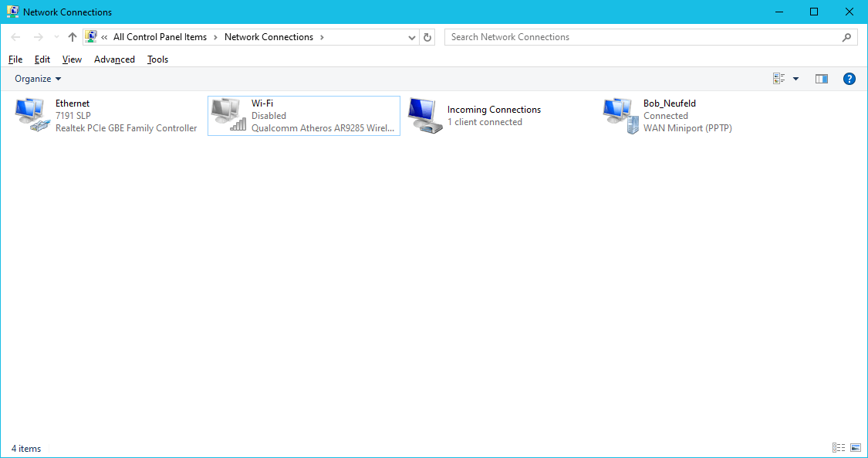Open the views dropdown arrow on the toolbar
Viewport: 868px width, 458px height.
(795, 78)
